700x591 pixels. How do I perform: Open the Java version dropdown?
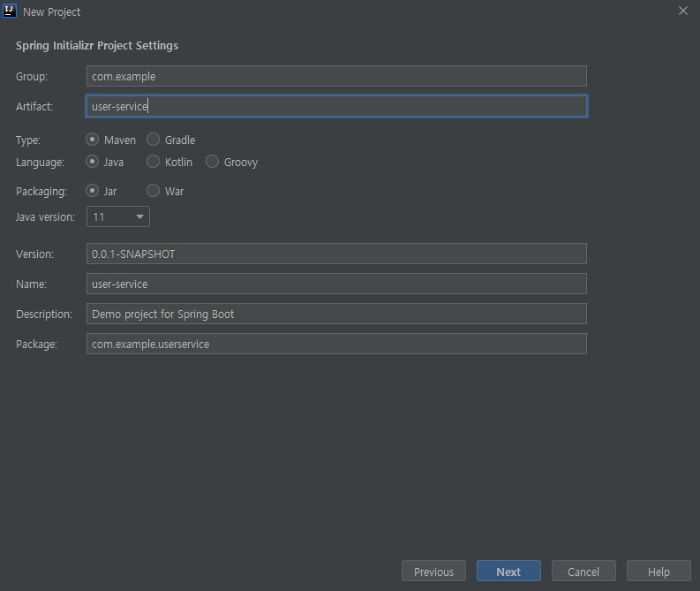pos(118,216)
